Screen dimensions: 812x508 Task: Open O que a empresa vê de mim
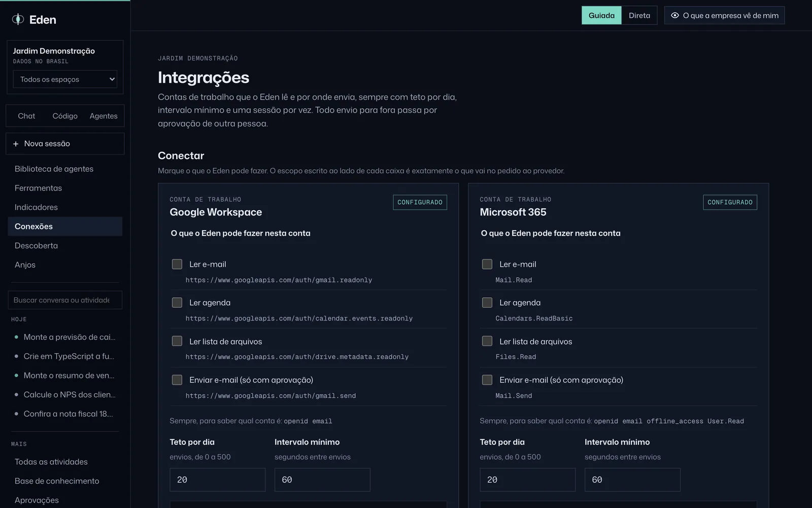coord(725,15)
